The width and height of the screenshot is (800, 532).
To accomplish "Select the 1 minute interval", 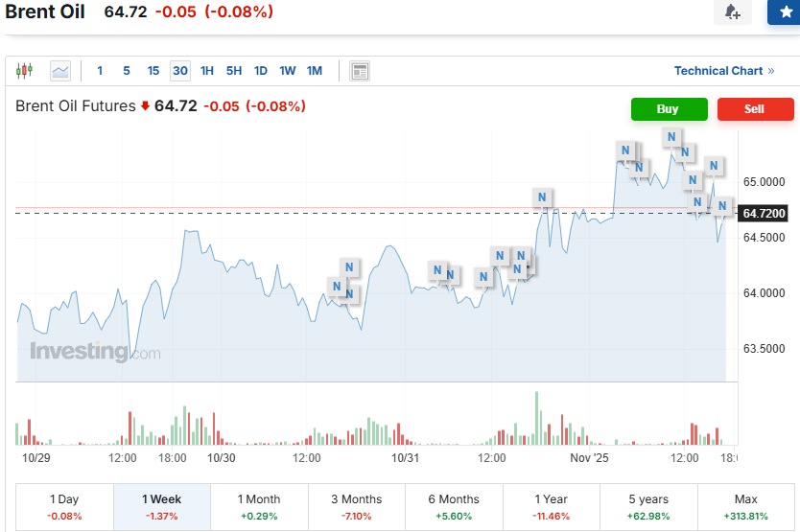I will point(100,71).
